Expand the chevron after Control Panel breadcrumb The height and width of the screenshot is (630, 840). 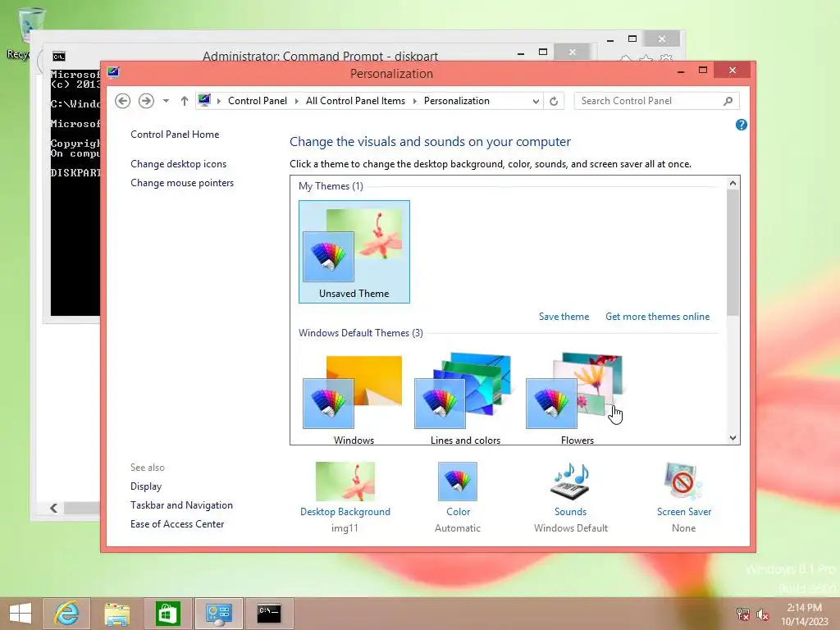296,101
